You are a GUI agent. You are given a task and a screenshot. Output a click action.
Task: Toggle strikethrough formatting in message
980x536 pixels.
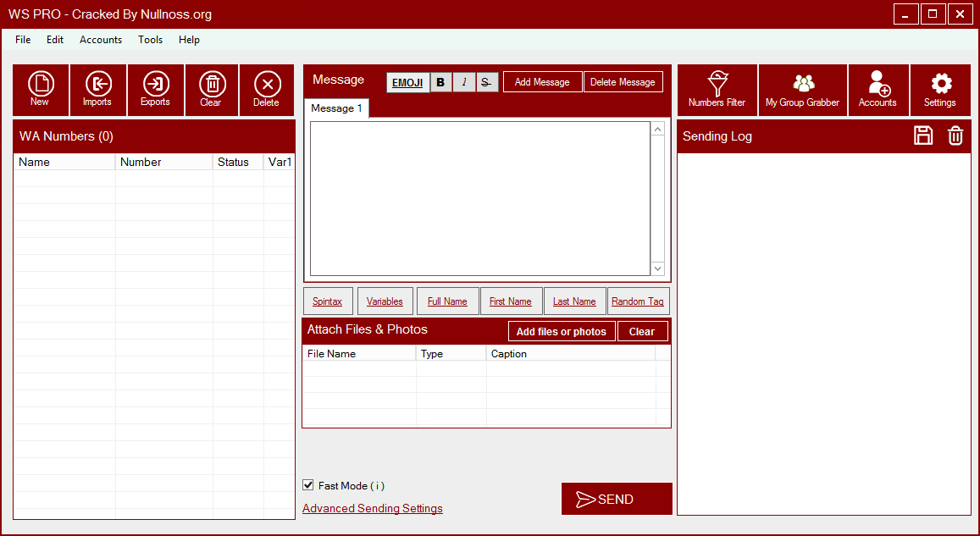click(x=487, y=82)
